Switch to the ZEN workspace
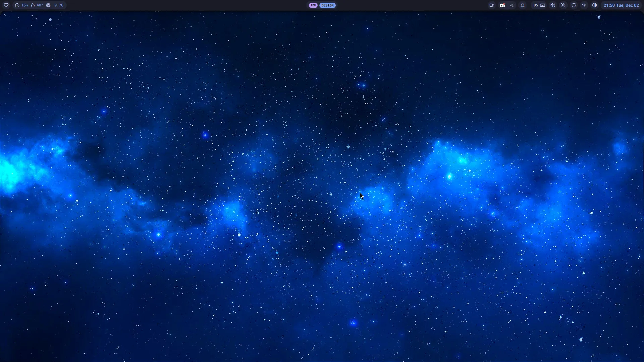 tap(313, 5)
